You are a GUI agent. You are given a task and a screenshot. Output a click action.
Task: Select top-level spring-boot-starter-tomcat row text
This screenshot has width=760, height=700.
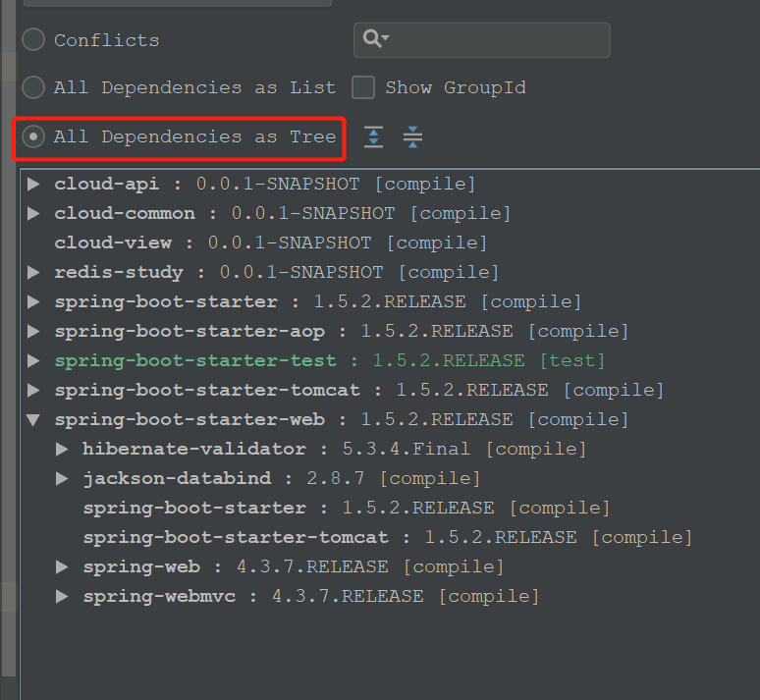click(x=359, y=390)
